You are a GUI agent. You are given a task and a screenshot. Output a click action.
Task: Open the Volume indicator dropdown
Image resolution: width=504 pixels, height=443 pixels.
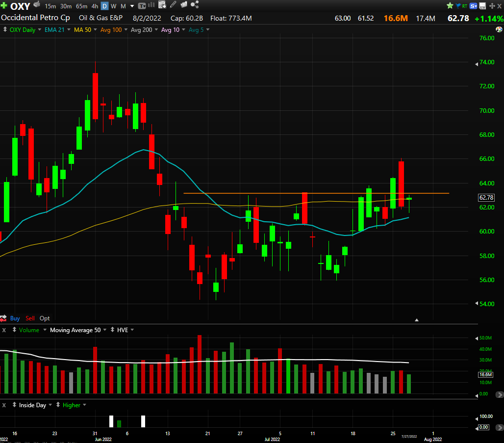45,330
